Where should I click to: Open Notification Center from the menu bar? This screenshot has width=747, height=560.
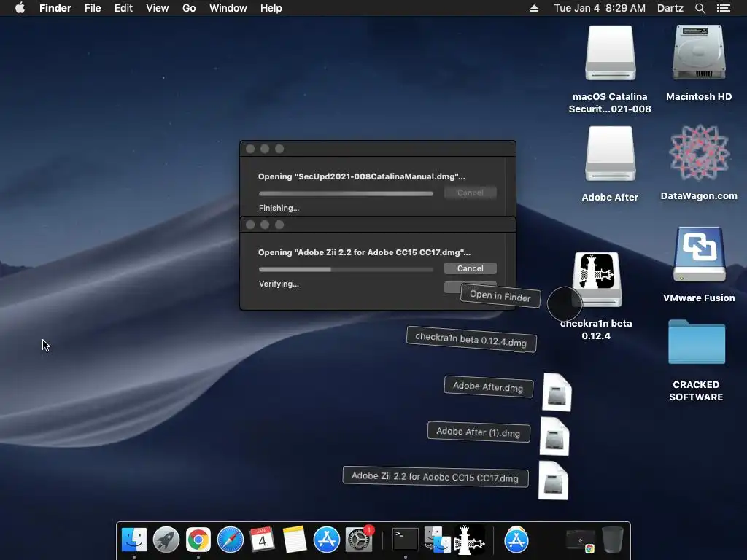723,8
